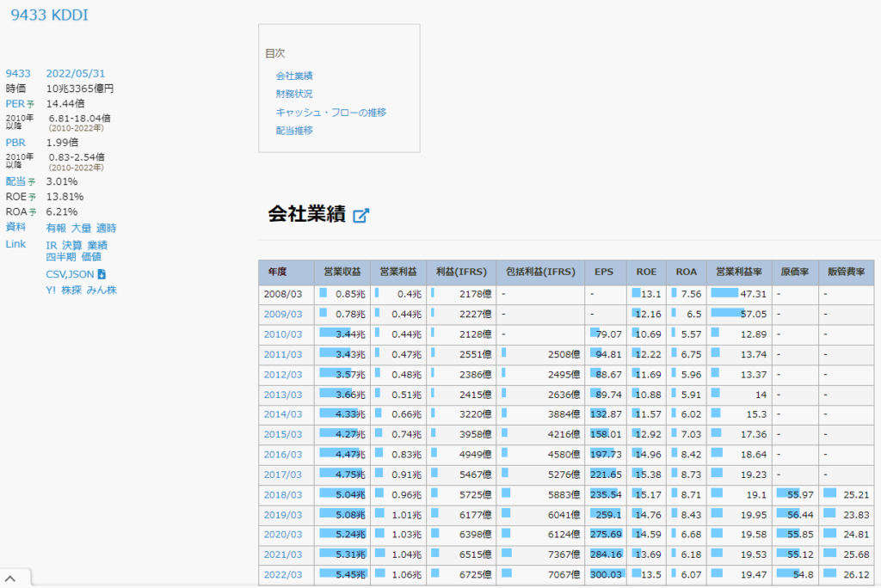Open the 2013/03 fiscal year link
881x588 pixels.
[282, 395]
